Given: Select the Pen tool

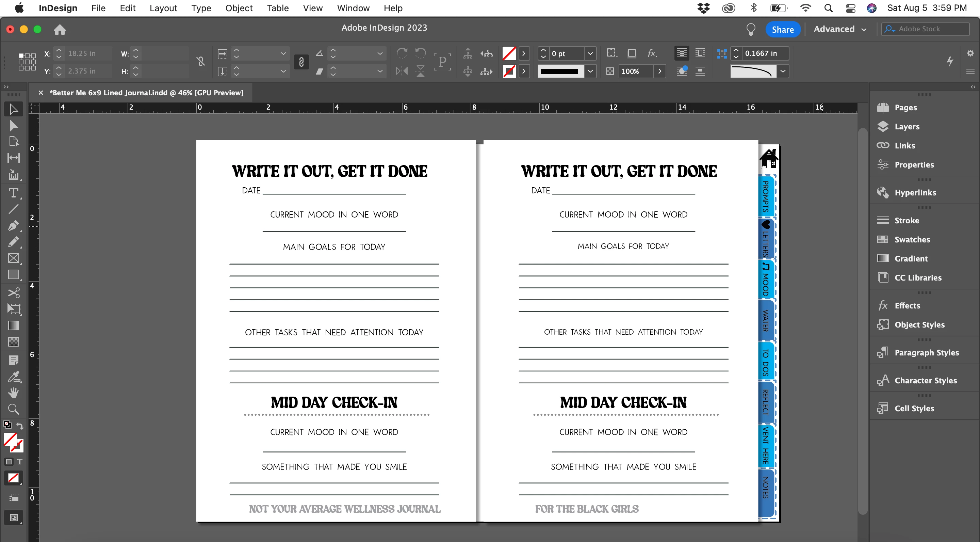Looking at the screenshot, I should 13,225.
